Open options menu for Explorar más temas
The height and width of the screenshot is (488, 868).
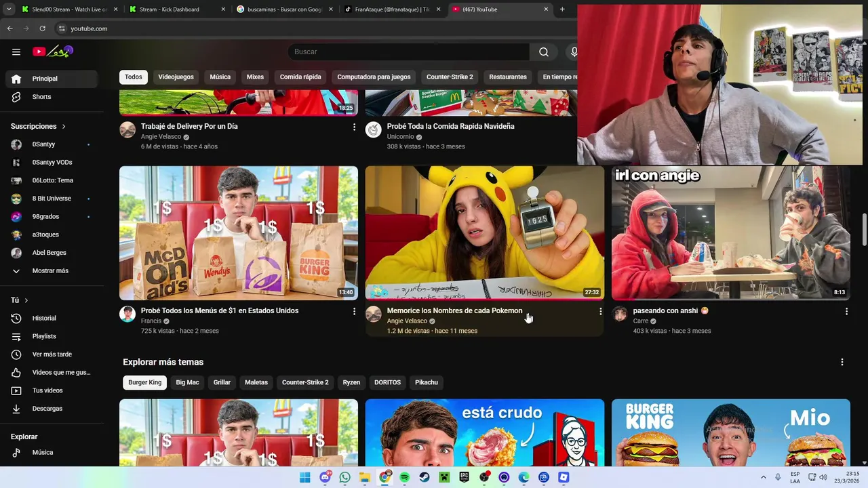pos(842,362)
